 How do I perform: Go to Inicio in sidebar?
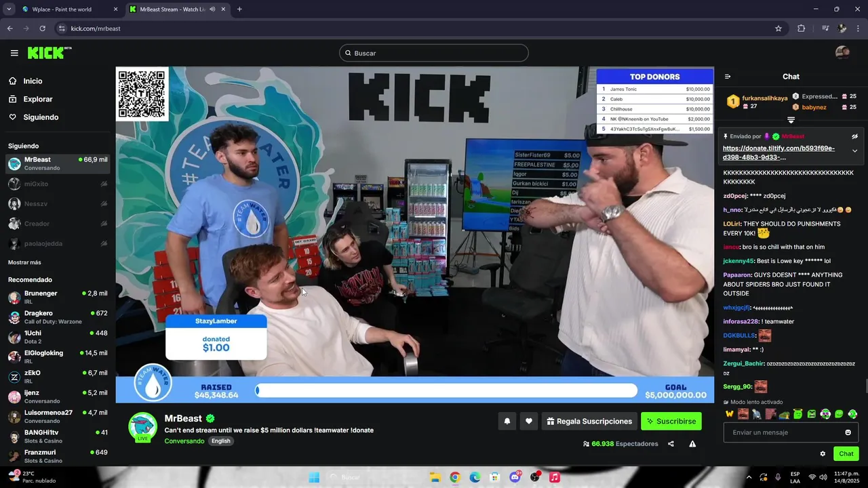pyautogui.click(x=33, y=81)
